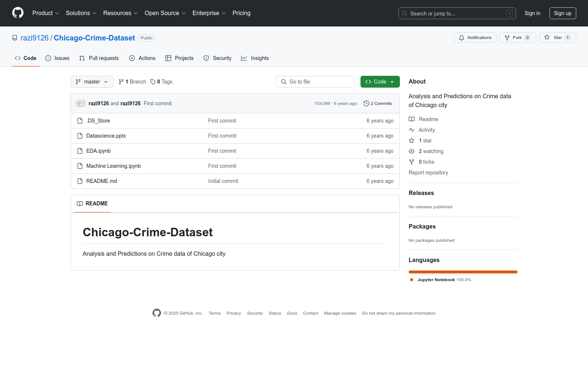Click the orange Languages bar
Screen dimensions: 588x368
463,272
